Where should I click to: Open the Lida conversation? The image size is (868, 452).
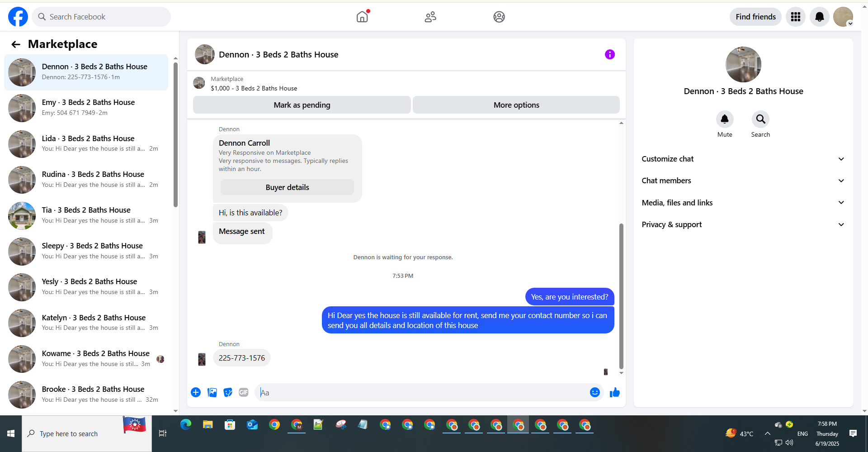point(86,144)
